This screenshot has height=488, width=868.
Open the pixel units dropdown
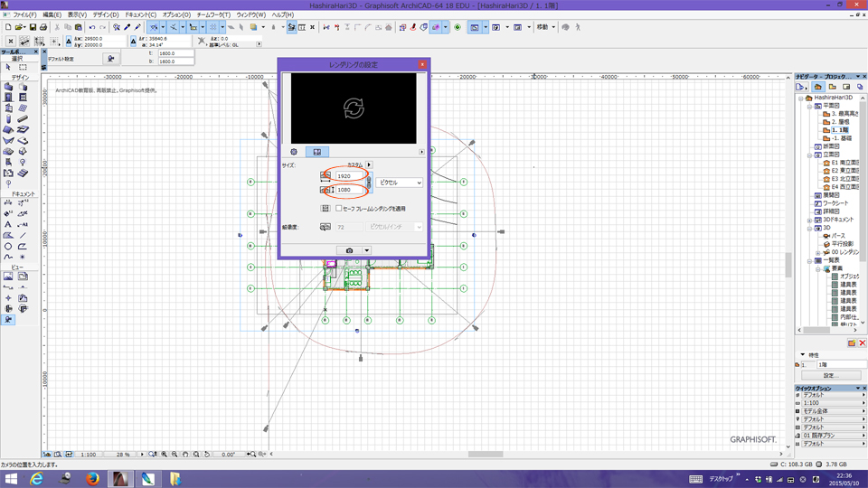(399, 183)
